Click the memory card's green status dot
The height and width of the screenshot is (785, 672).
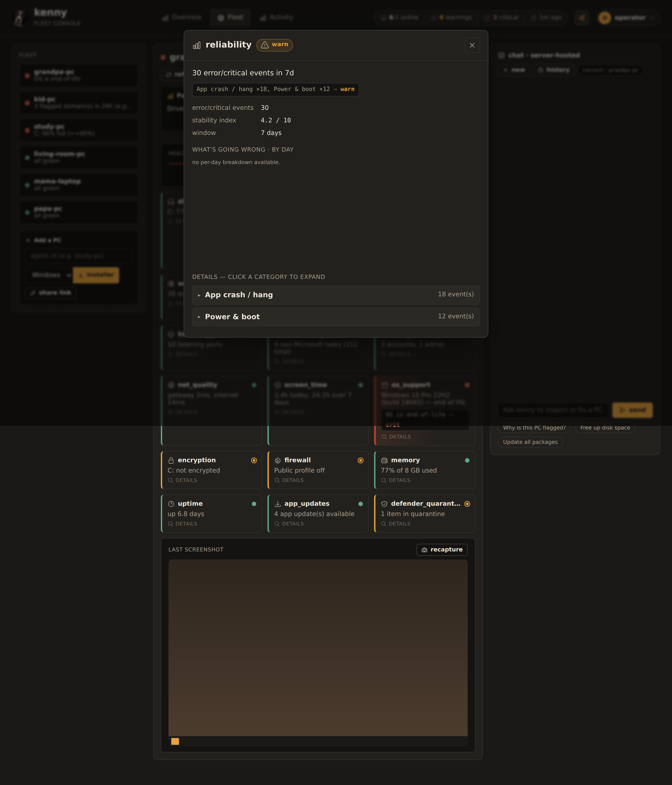pyautogui.click(x=467, y=460)
